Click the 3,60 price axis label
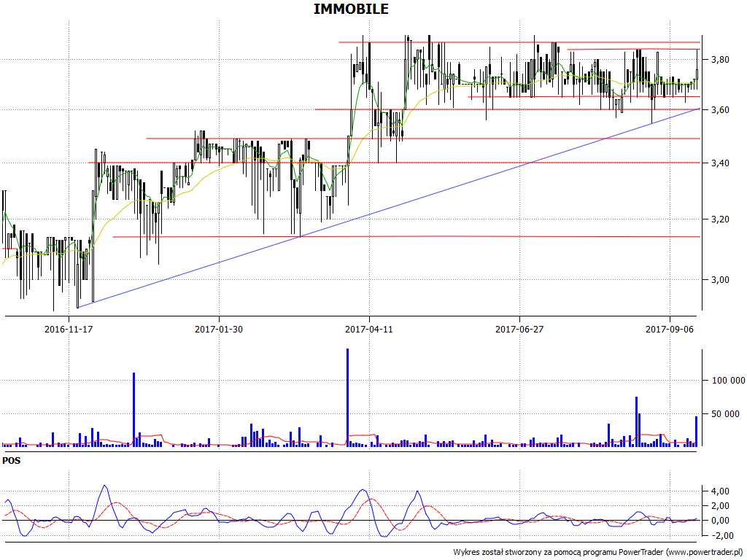The image size is (747, 560). pos(720,110)
